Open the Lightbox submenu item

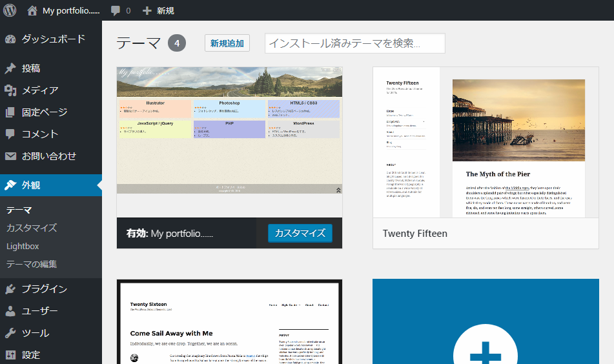coord(23,246)
